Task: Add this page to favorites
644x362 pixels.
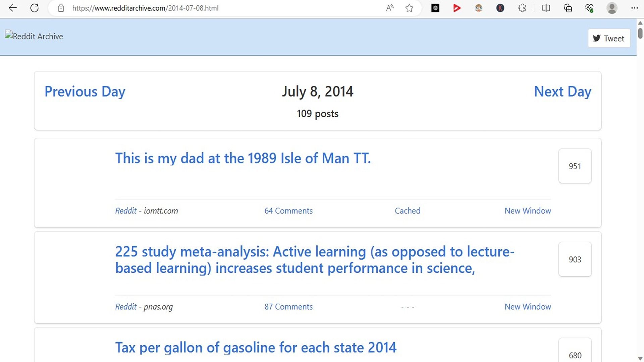Action: (x=409, y=8)
